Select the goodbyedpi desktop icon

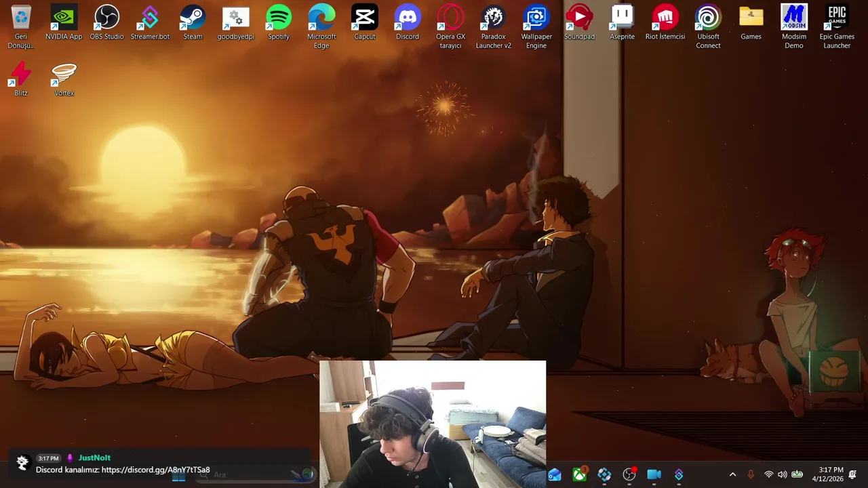click(x=235, y=23)
